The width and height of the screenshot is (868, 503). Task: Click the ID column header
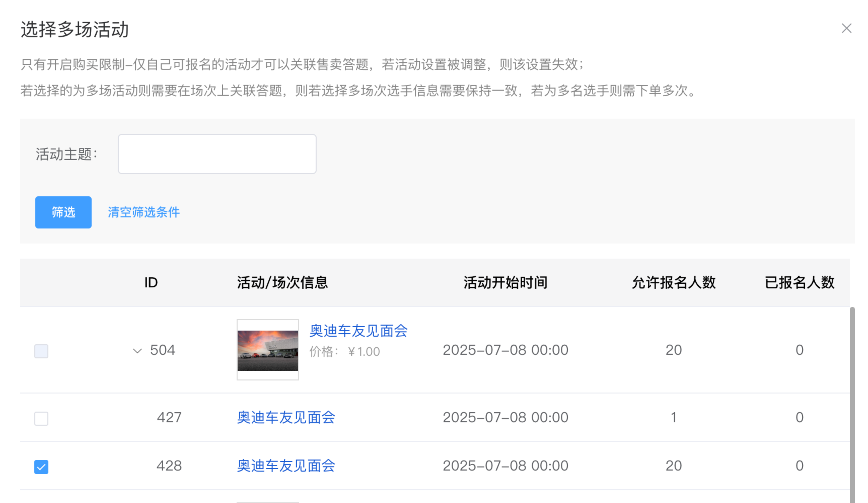(x=151, y=282)
